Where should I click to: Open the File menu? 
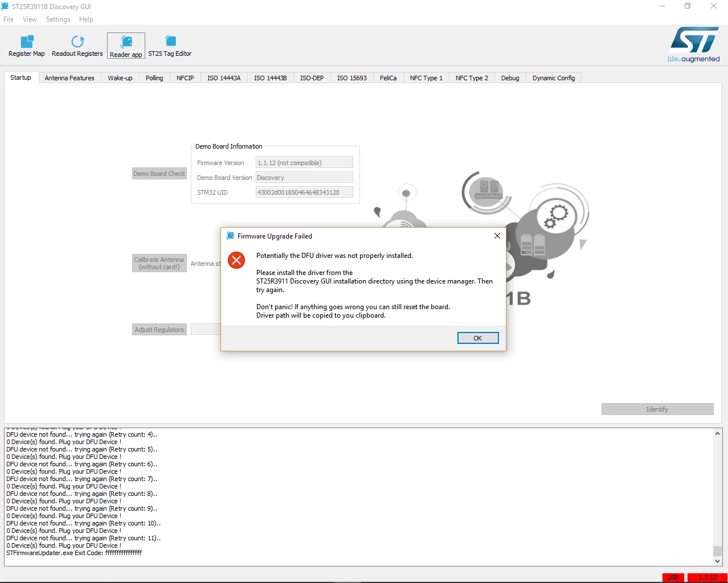pos(9,19)
